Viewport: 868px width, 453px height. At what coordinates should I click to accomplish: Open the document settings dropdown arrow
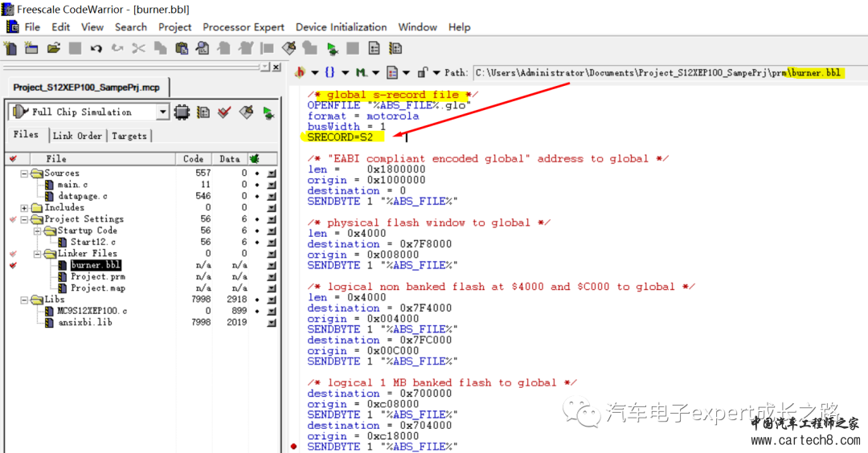point(407,72)
